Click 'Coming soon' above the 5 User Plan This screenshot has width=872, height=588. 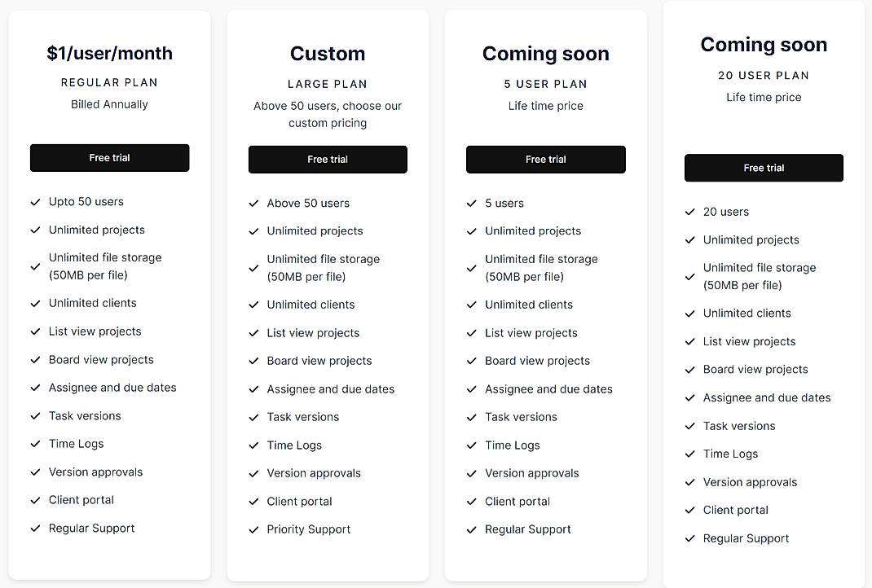(545, 53)
